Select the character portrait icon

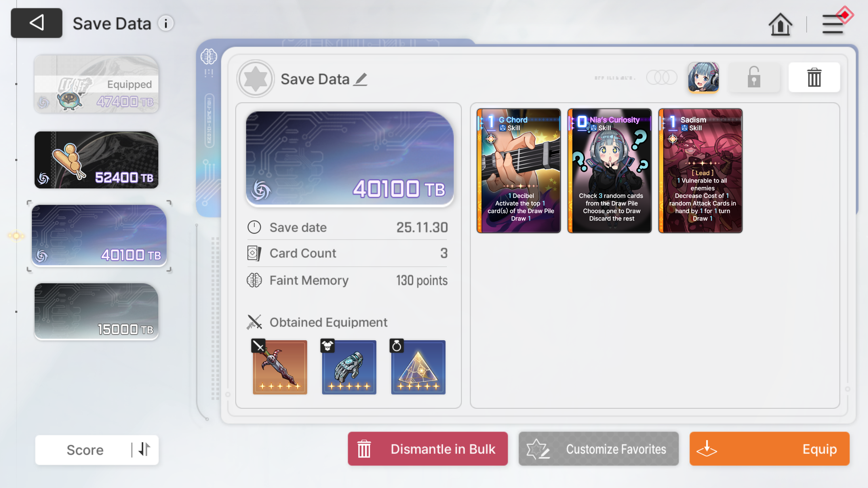point(703,77)
